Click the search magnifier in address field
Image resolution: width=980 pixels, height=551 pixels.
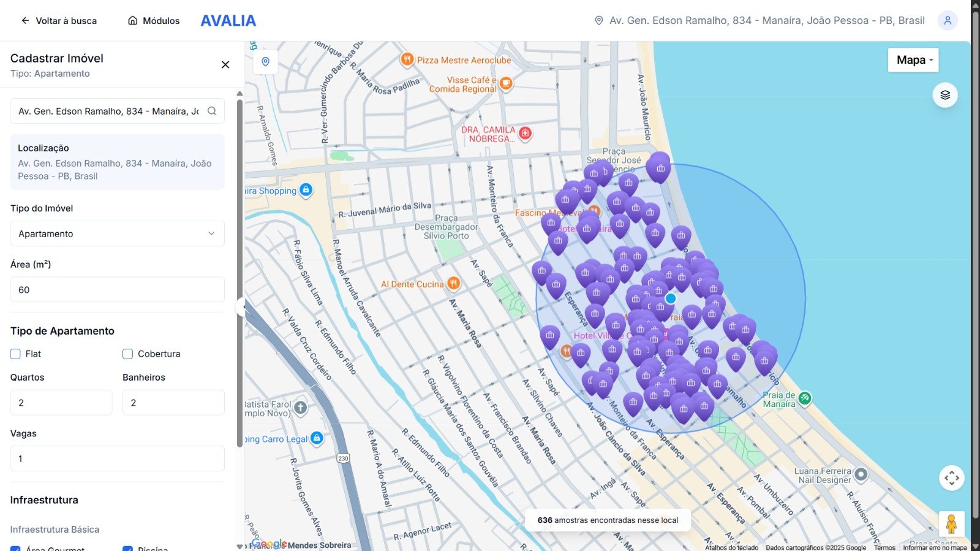212,111
